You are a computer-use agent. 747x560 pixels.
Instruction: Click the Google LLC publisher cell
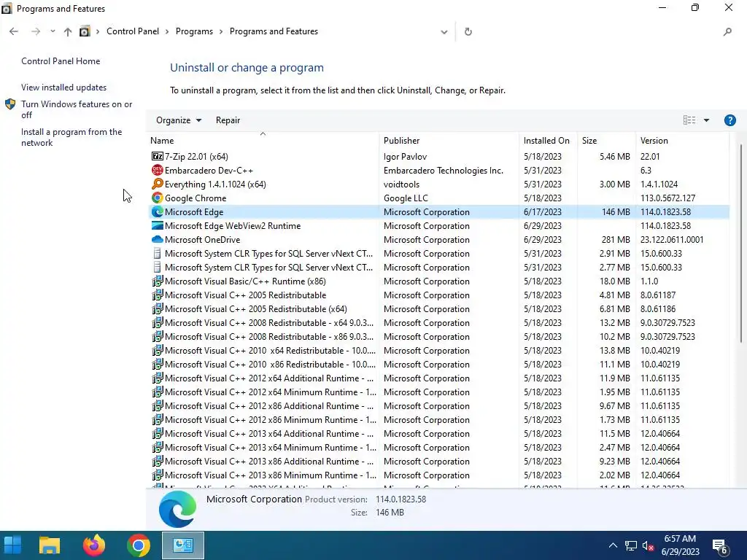[406, 198]
